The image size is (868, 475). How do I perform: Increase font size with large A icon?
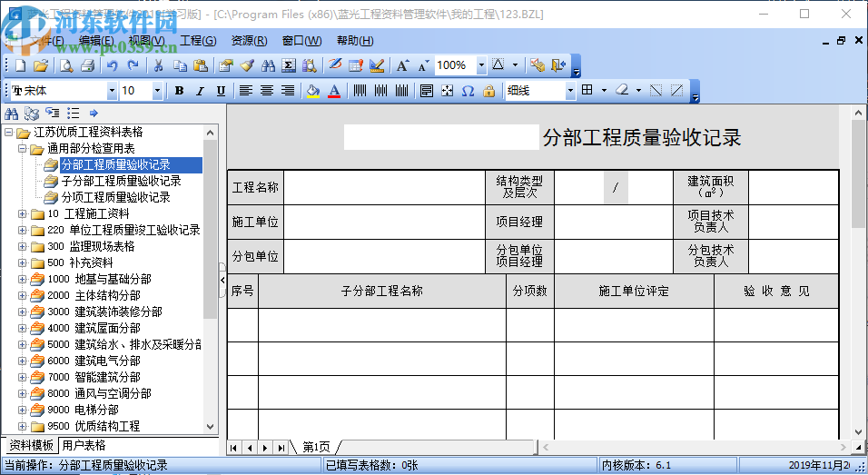coord(402,66)
